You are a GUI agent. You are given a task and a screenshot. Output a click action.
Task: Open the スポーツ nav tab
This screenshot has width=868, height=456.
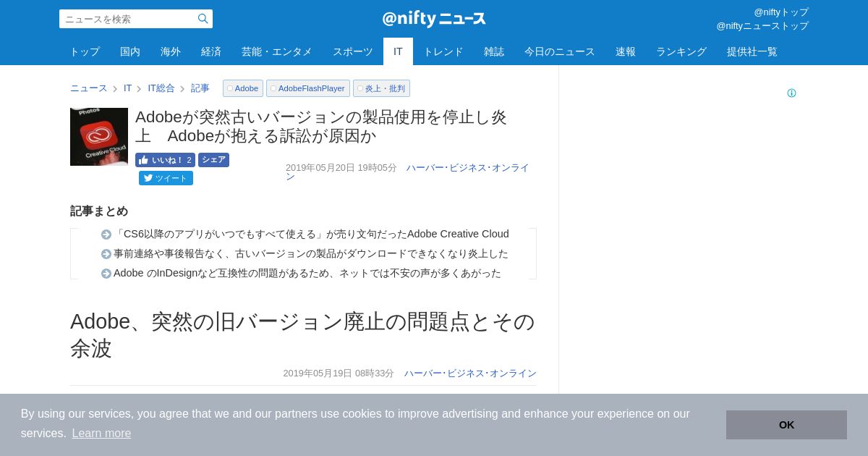[x=353, y=51]
